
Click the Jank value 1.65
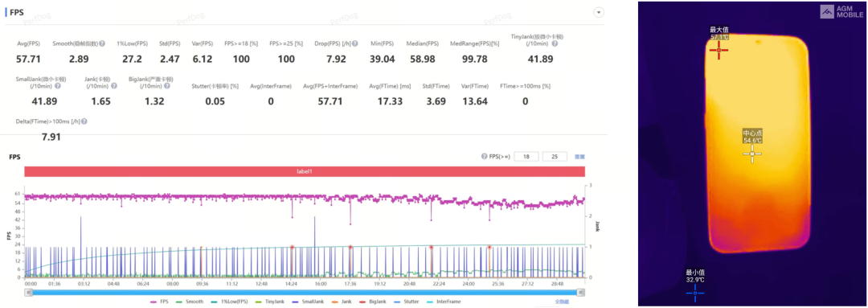click(x=100, y=101)
